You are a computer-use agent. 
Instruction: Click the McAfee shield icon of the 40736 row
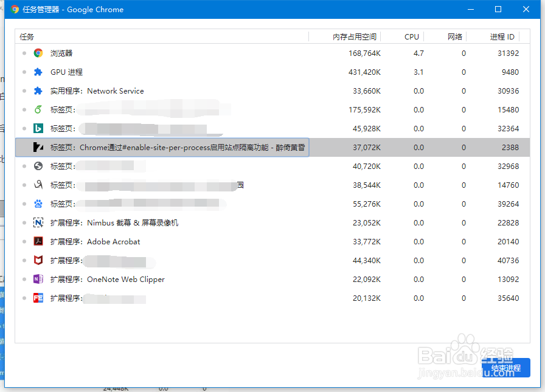pyautogui.click(x=38, y=260)
